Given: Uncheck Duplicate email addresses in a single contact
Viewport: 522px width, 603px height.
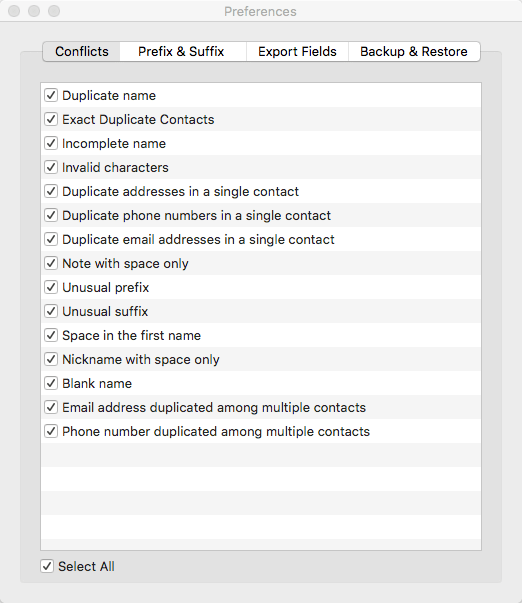Looking at the screenshot, I should (51, 239).
